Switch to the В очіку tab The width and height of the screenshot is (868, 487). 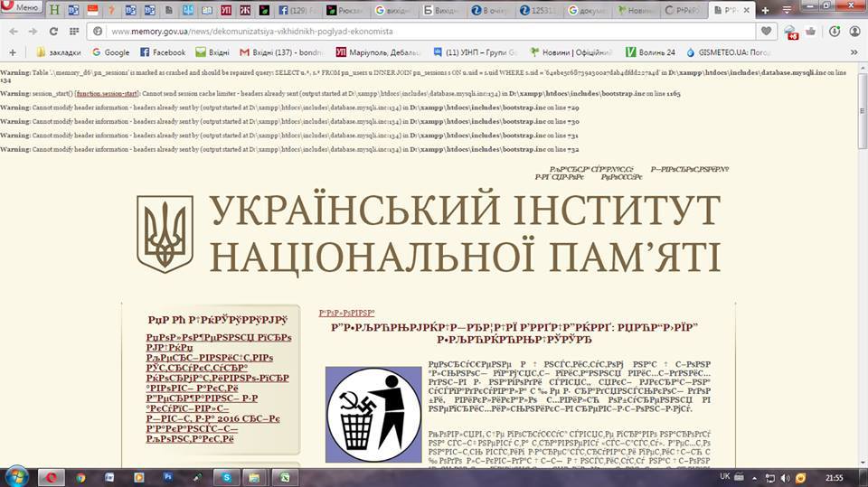tap(492, 10)
